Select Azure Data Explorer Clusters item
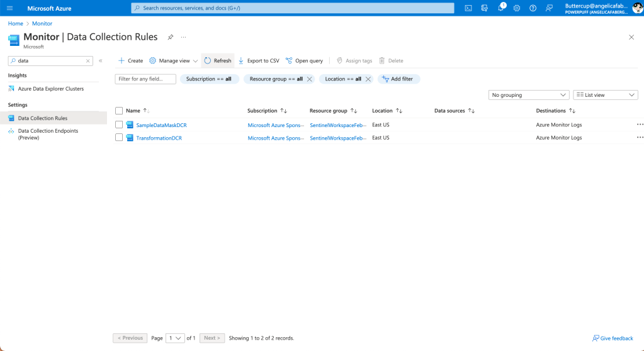This screenshot has height=351, width=644. (x=50, y=89)
